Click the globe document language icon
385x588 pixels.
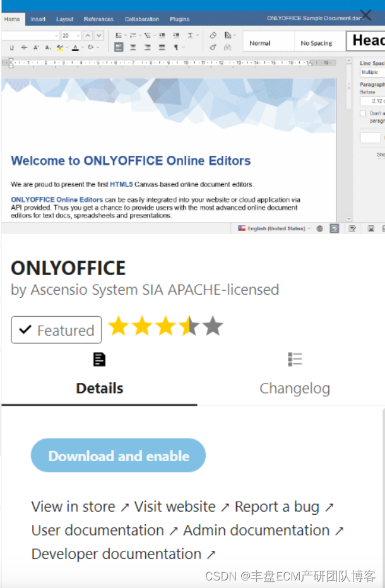coord(320,228)
